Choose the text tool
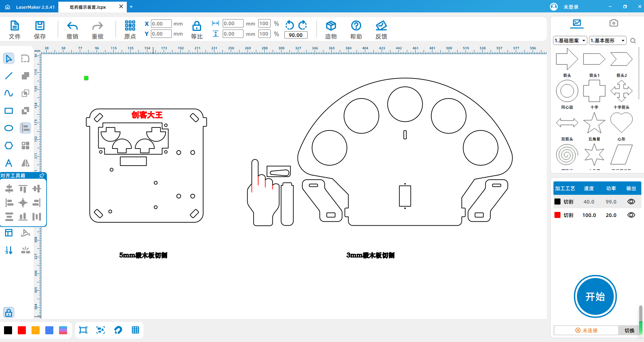 tap(9, 163)
